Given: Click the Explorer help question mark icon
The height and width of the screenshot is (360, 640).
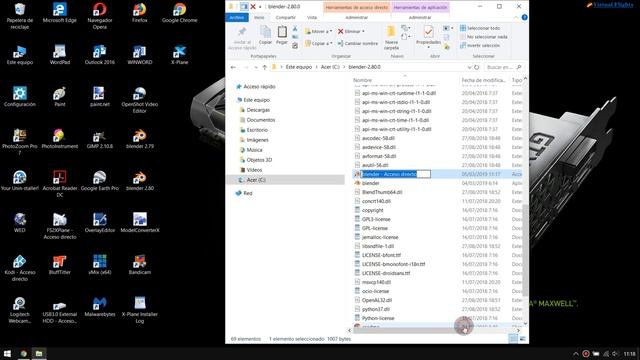Looking at the screenshot, I should (x=524, y=18).
